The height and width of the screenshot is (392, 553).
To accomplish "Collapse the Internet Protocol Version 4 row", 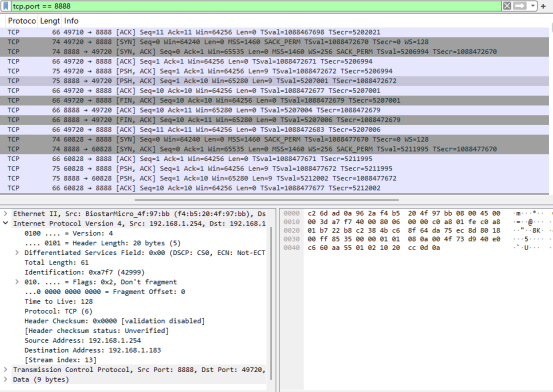I will [5, 223].
